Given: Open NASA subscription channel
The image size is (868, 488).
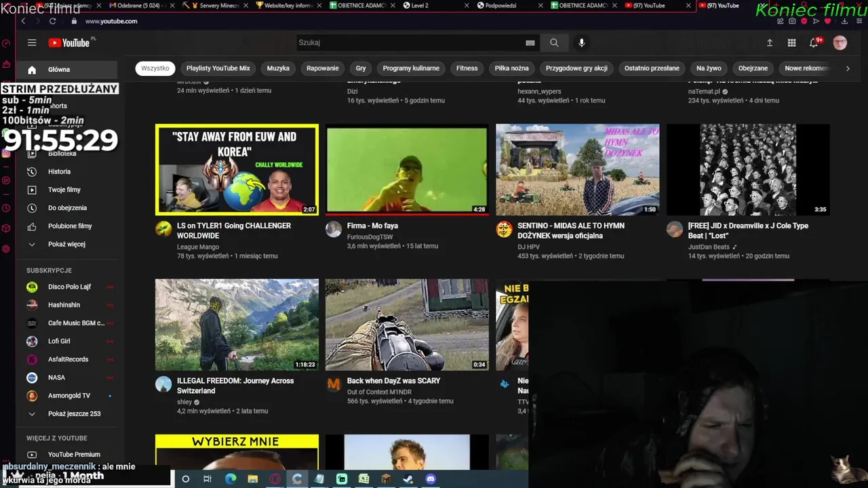Looking at the screenshot, I should pos(68,378).
